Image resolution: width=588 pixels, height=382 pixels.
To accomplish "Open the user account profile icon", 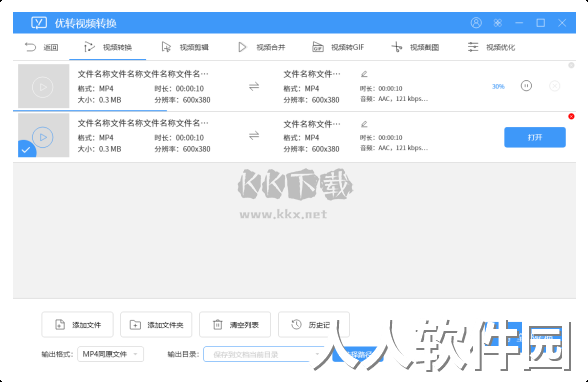I will (x=476, y=23).
